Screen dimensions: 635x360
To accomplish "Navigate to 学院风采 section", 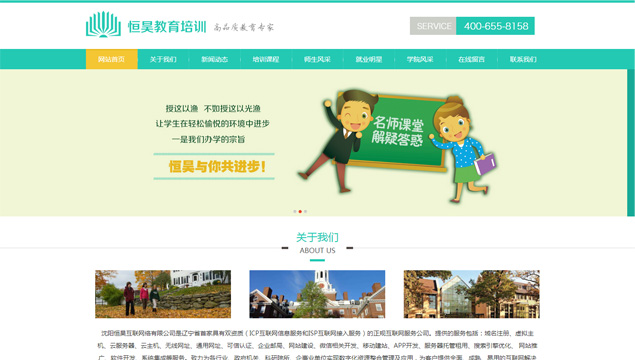I will (420, 59).
